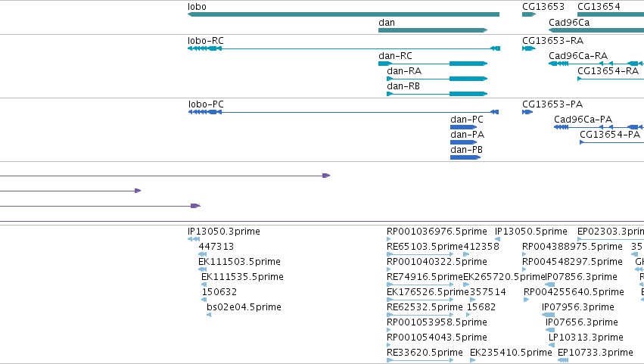Click the EK176526.5prime EST label

tap(428, 293)
